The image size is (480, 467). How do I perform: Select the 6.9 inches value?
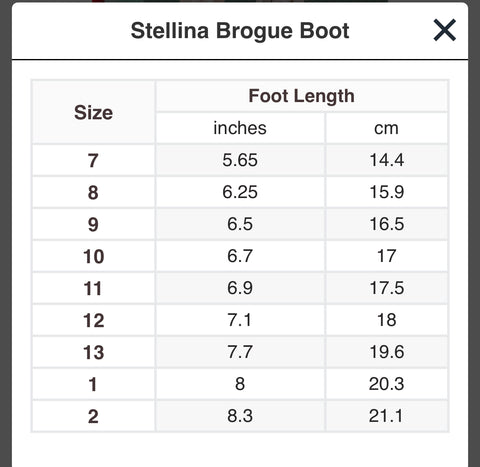pos(240,288)
